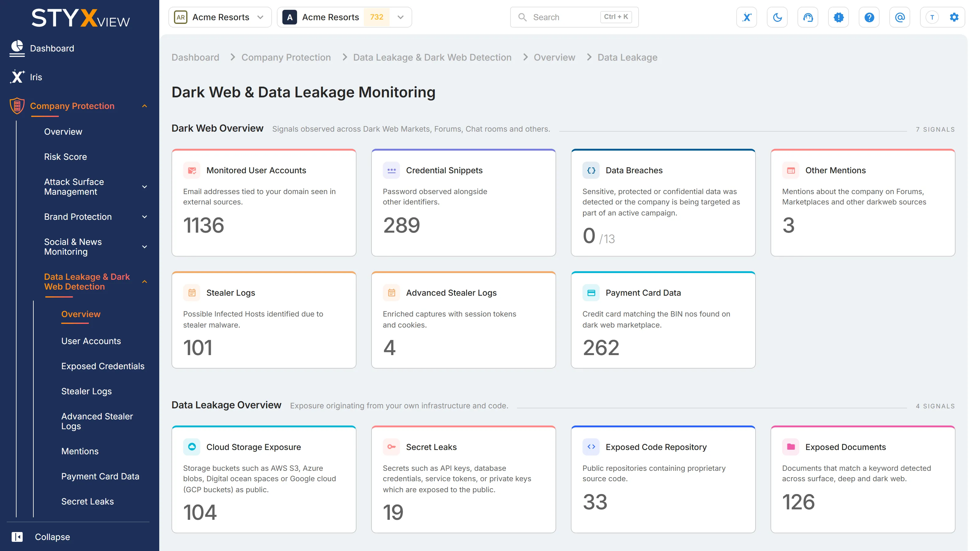Viewport: 980px width, 551px height.
Task: Open the Exposed Code Repository card
Action: tap(663, 479)
